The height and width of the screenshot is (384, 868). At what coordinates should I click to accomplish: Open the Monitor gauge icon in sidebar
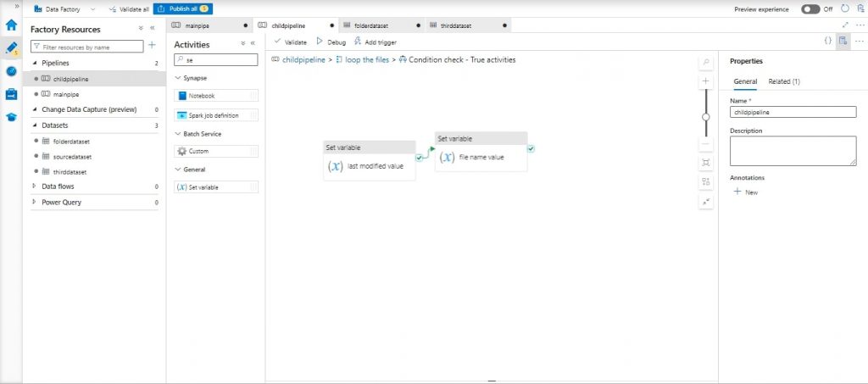coord(11,71)
